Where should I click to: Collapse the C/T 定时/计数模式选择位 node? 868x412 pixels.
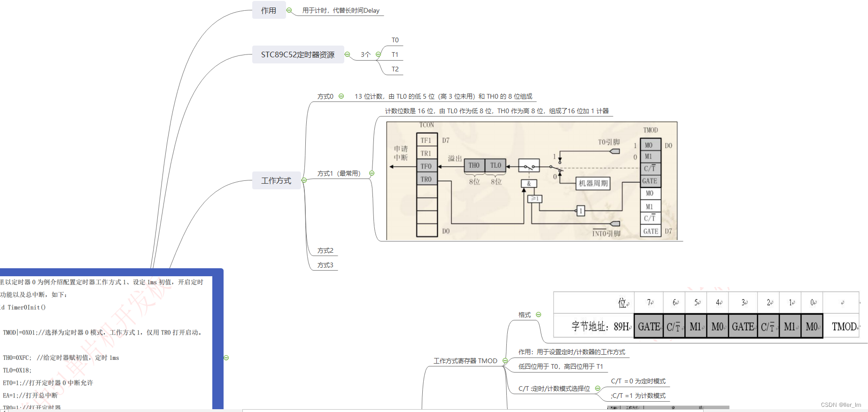click(598, 389)
